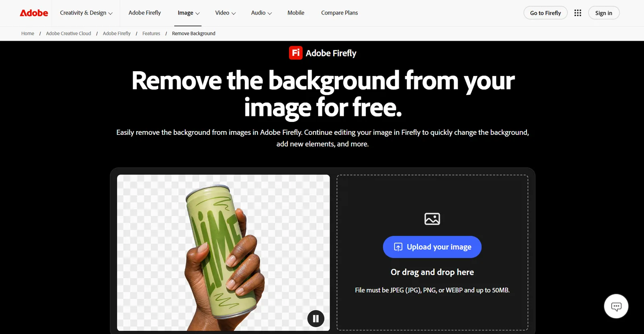Image resolution: width=644 pixels, height=334 pixels.
Task: Click the Upload your image button
Action: tap(432, 247)
